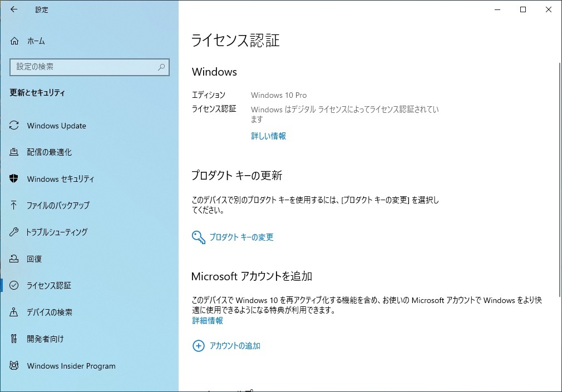This screenshot has width=562, height=392.
Task: Click the Microsoft アカウントを追加 heading
Action: pyautogui.click(x=252, y=276)
